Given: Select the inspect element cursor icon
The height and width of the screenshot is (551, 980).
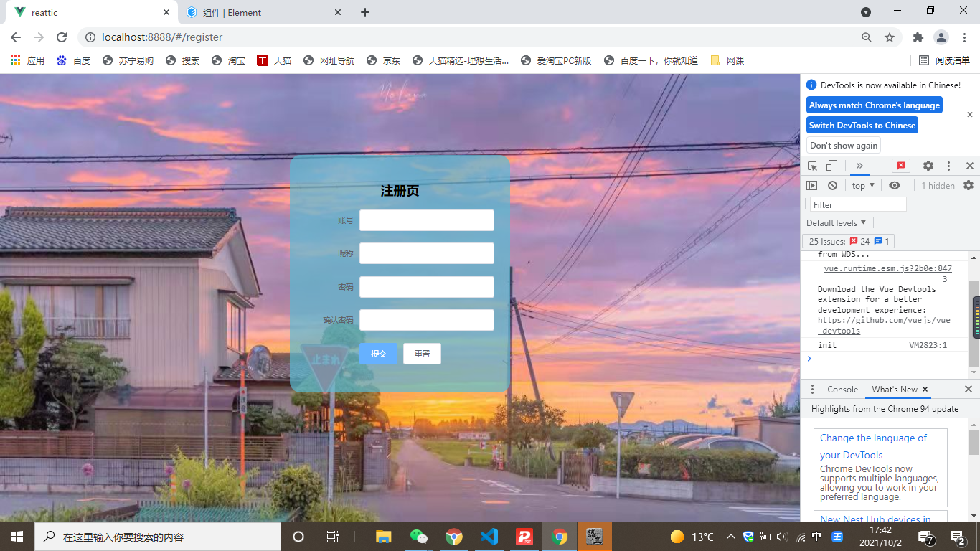Looking at the screenshot, I should pos(813,166).
